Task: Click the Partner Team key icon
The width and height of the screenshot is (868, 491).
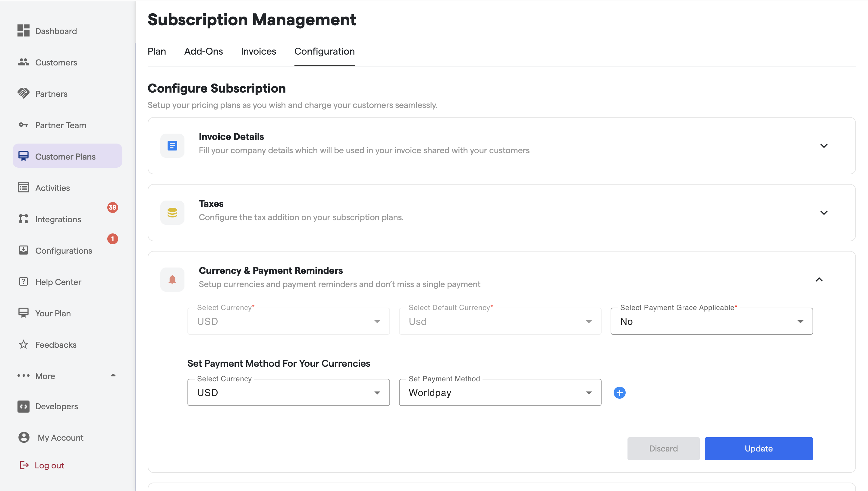Action: (23, 125)
